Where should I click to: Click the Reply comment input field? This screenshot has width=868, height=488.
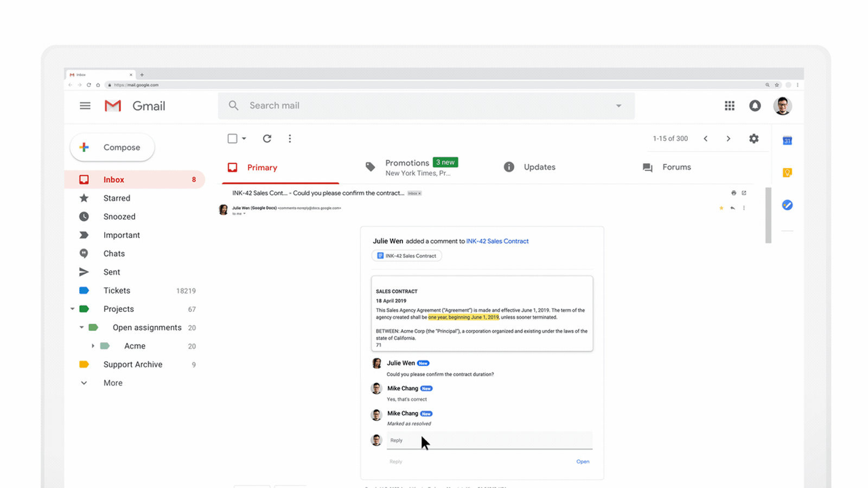[x=488, y=440]
